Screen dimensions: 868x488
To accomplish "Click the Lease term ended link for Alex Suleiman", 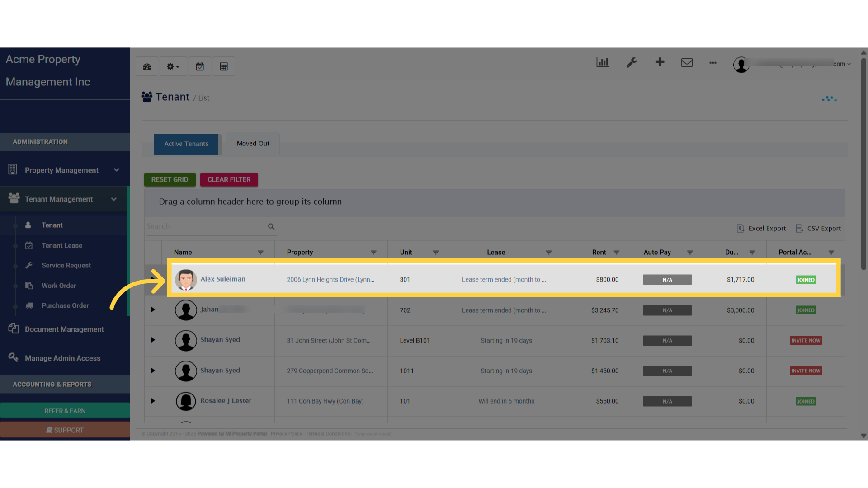I will coord(504,280).
